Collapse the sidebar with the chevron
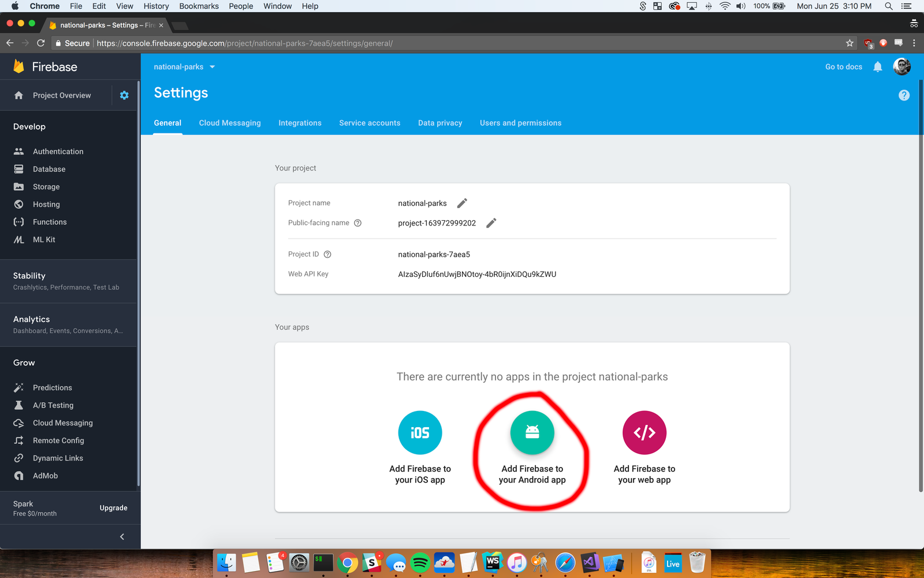The height and width of the screenshot is (578, 924). click(x=122, y=537)
